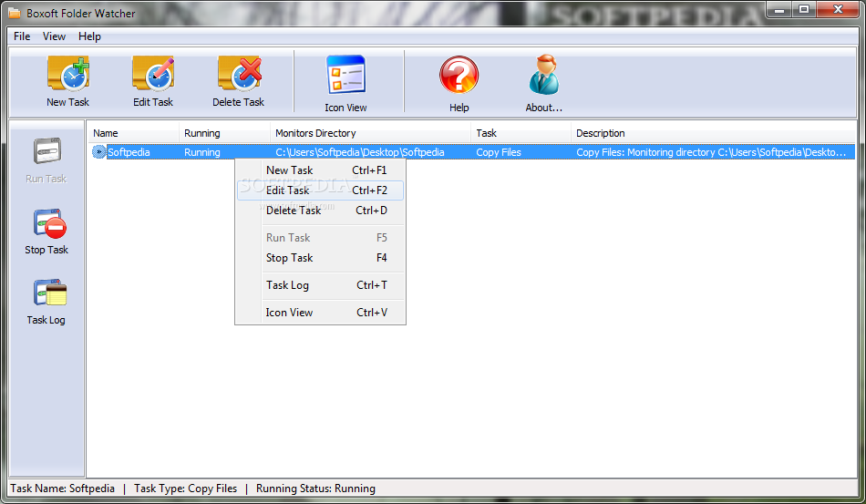Click the Delete Task toolbar icon
Screen dimensions: 866x504
click(239, 74)
